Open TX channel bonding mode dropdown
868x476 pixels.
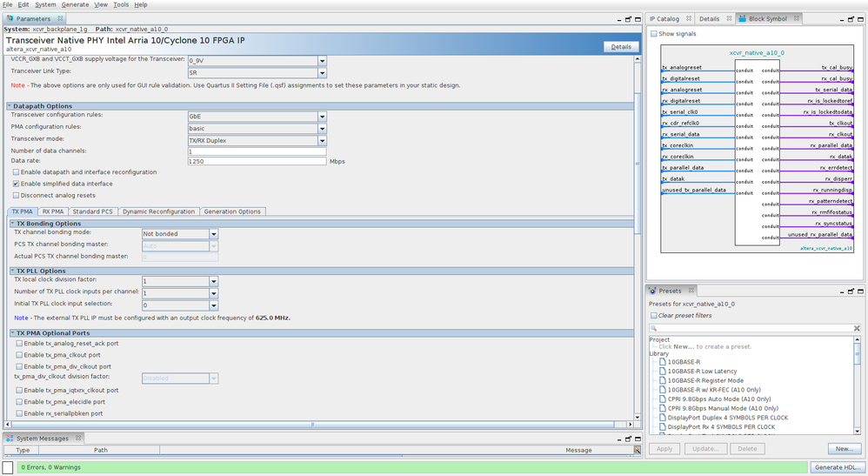pos(214,234)
